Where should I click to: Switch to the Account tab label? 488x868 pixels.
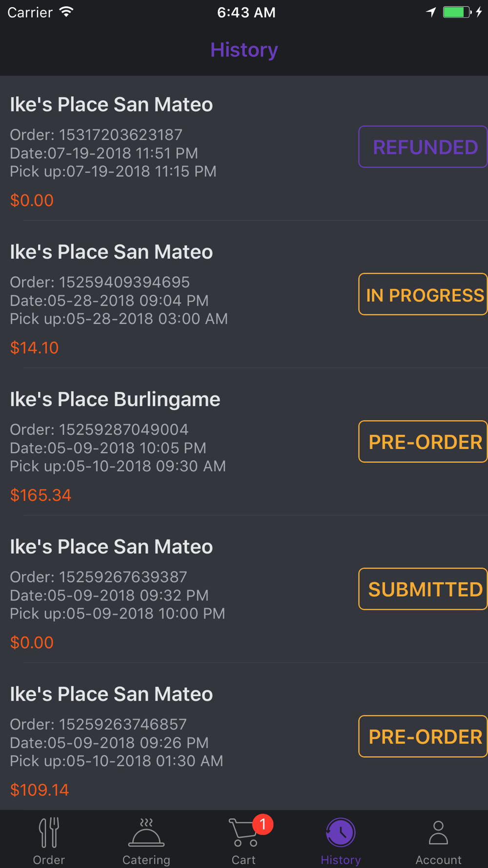[438, 860]
